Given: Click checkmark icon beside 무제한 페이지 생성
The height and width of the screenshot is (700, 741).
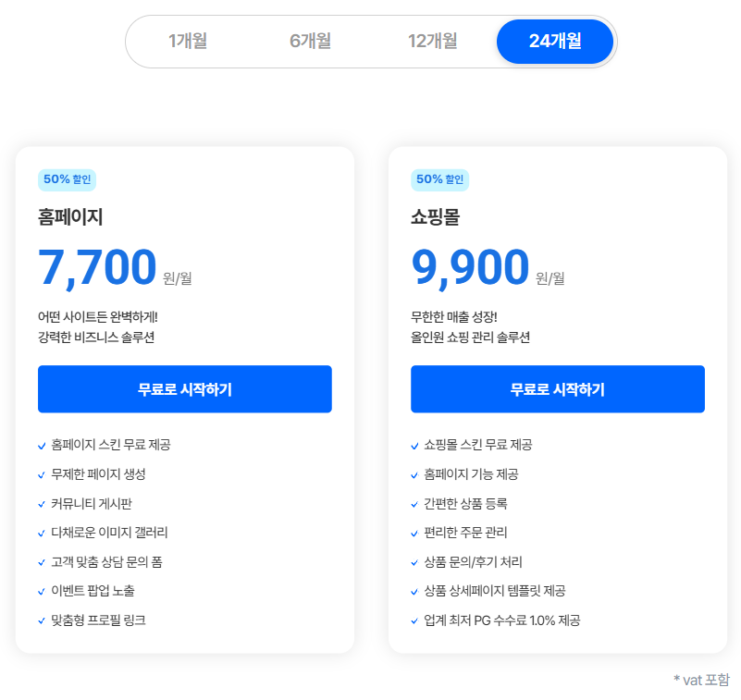Looking at the screenshot, I should point(42,475).
